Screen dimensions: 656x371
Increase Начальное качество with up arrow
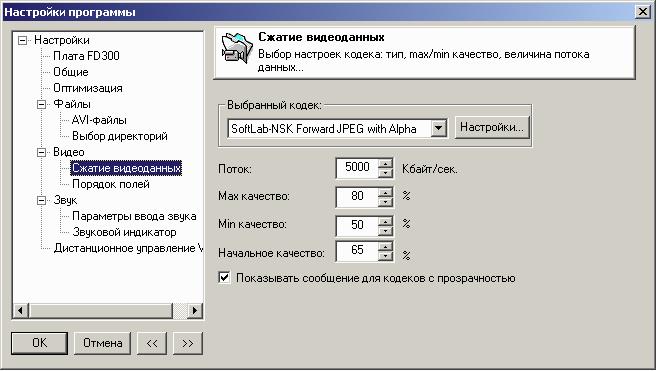pyautogui.click(x=385, y=246)
